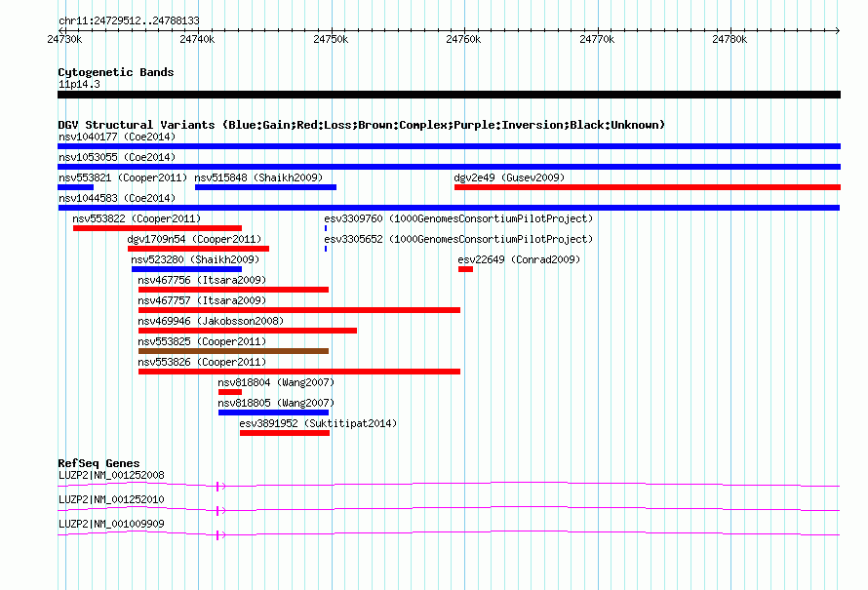Open nsv523280 (Shaikh2009) variant label
This screenshot has width=868, height=590.
click(x=195, y=259)
